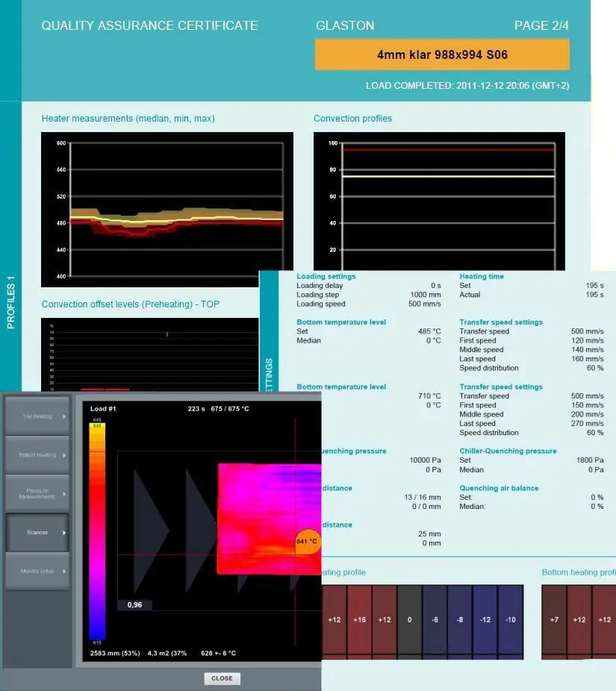Click the 'Load #1' scanner label
616x691 pixels.
pyautogui.click(x=103, y=408)
